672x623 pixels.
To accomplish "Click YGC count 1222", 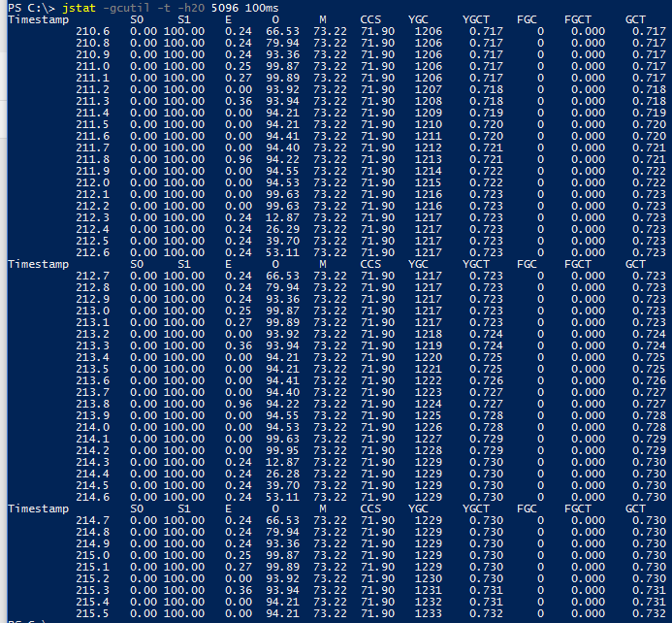I will coord(429,380).
